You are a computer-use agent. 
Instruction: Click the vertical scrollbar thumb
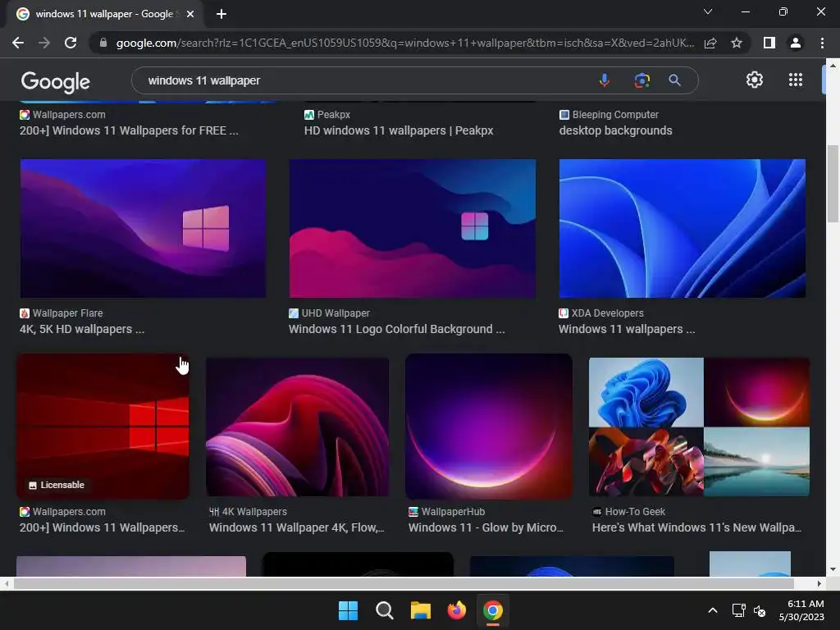point(833,183)
